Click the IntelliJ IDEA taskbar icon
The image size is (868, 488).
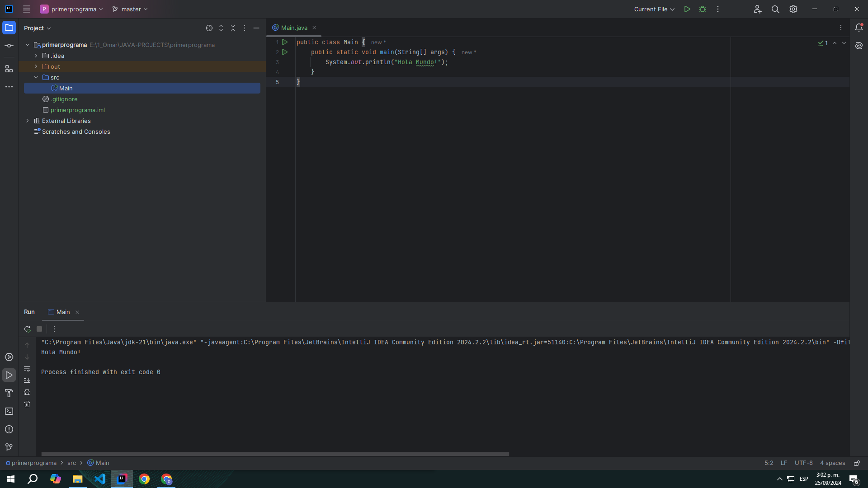click(x=122, y=479)
